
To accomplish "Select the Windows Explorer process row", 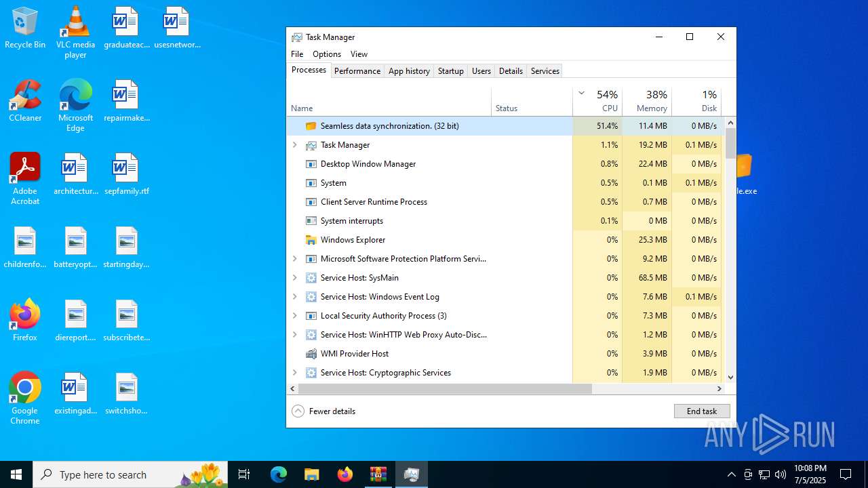I will (506, 240).
